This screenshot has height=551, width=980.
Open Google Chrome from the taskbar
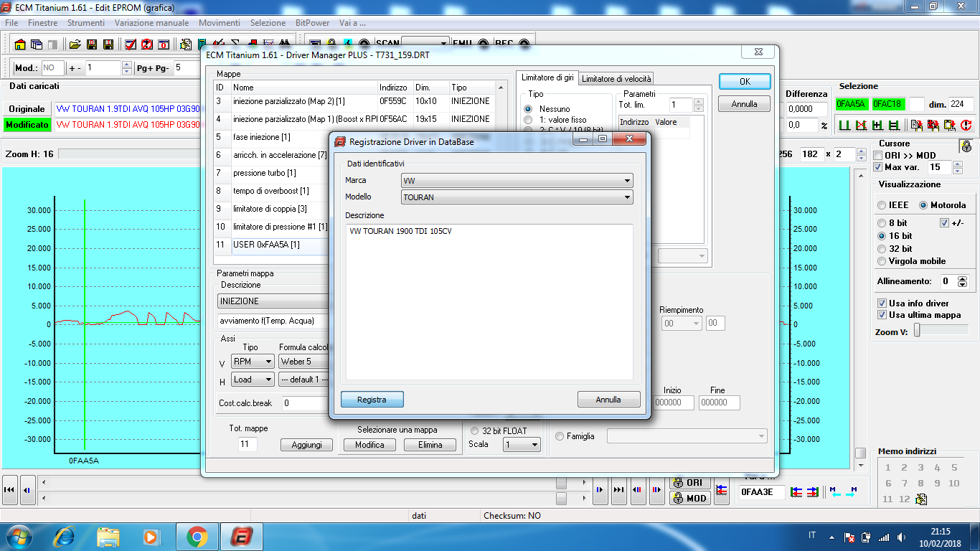click(197, 536)
